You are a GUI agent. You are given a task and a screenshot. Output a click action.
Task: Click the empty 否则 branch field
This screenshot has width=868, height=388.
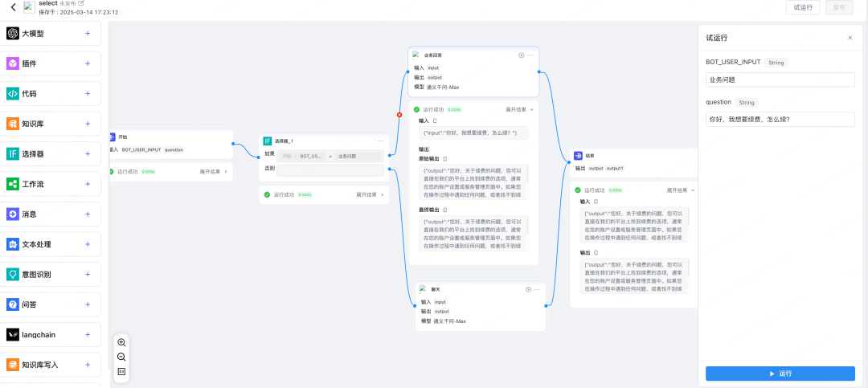click(330, 170)
